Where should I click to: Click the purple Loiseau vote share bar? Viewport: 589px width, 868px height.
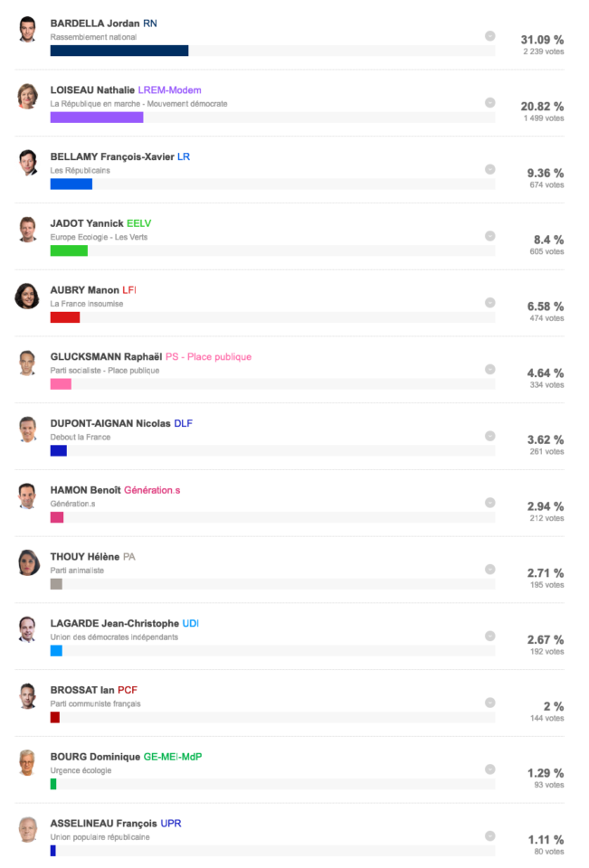click(x=97, y=118)
